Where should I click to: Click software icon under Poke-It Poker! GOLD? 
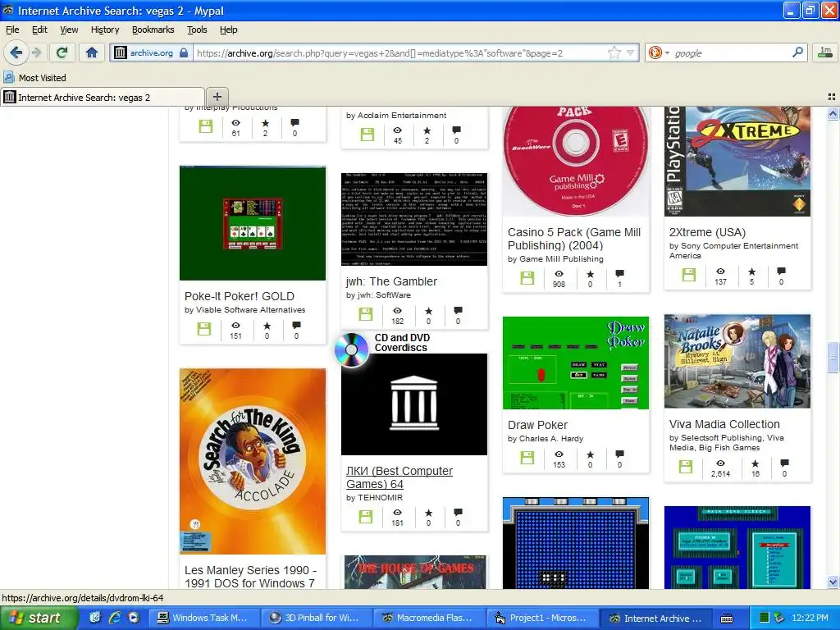pos(204,328)
